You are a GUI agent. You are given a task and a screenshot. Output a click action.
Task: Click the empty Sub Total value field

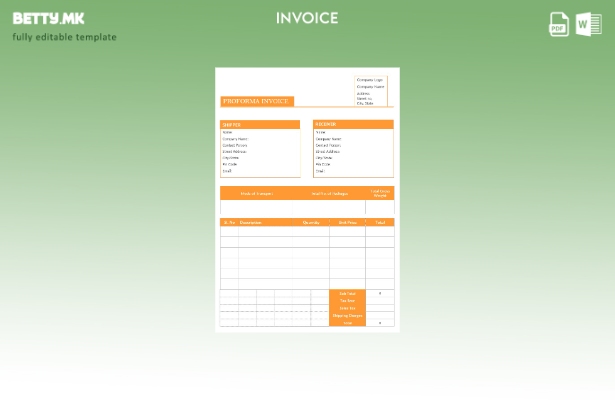[x=380, y=293]
